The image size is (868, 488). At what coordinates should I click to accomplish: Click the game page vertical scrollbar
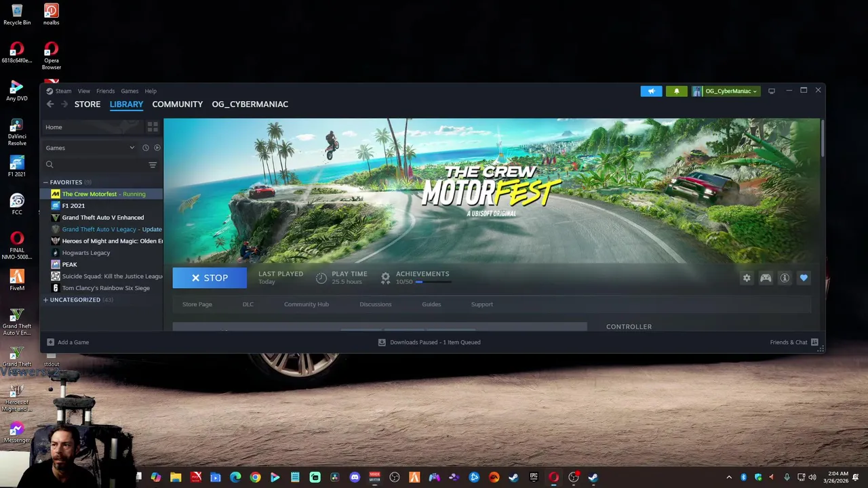(x=823, y=138)
